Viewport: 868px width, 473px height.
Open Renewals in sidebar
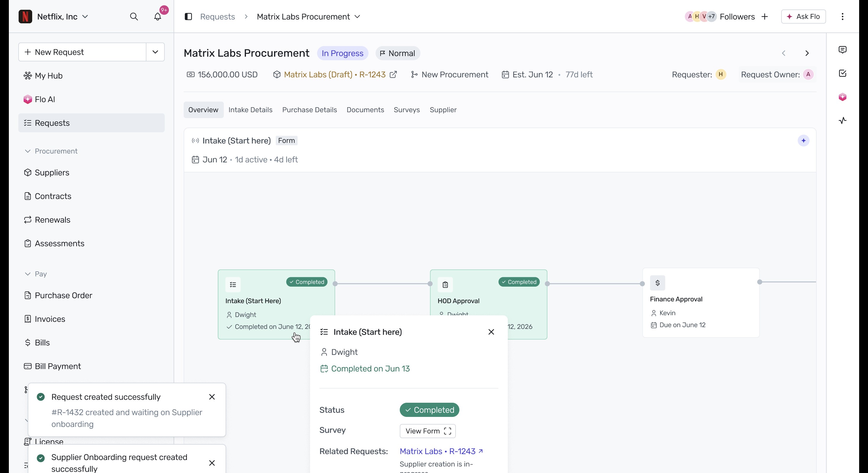(91, 220)
